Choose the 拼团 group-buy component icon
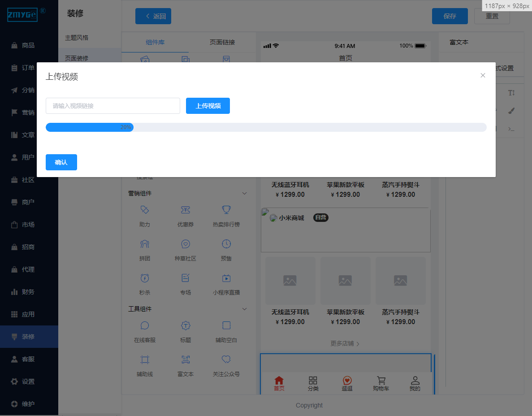Viewport: 532px width, 416px height. 145,244
